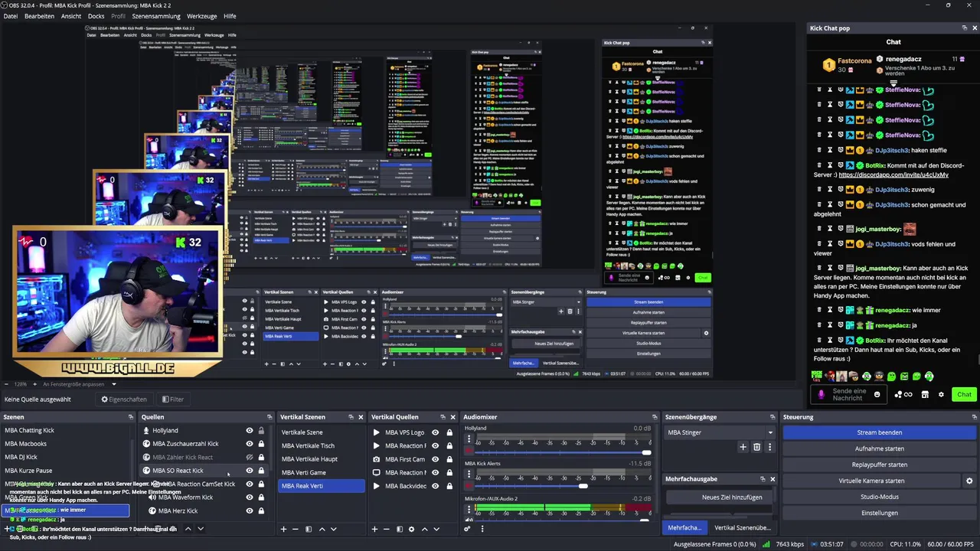Toggle visibility of MBA VPS Logo vertical source
This screenshot has height=551, width=980.
pyautogui.click(x=435, y=432)
